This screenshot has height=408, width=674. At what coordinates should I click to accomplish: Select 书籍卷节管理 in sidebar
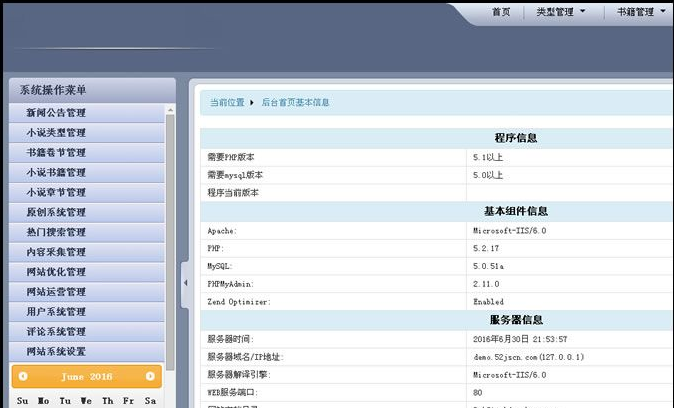56,153
